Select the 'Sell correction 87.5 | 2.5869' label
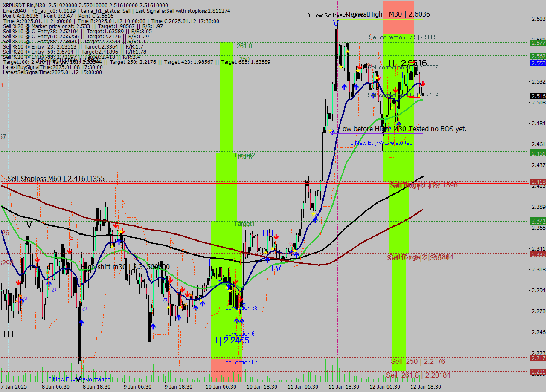546x392 pixels. click(403, 37)
